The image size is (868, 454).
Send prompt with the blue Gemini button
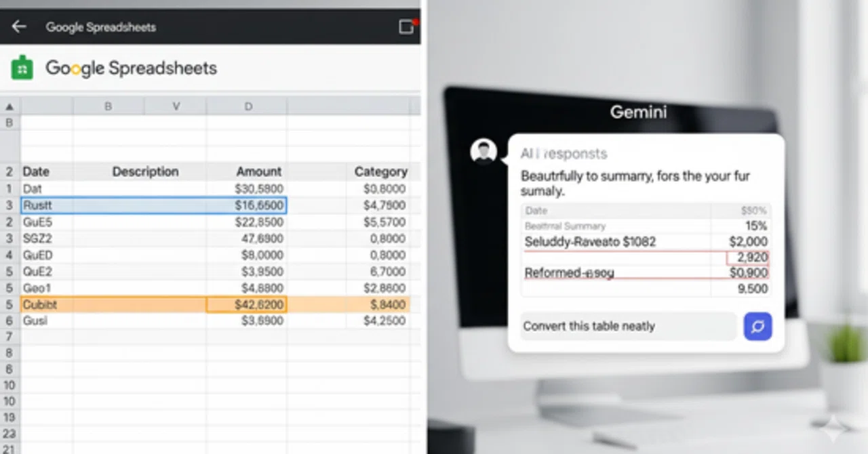coord(757,326)
